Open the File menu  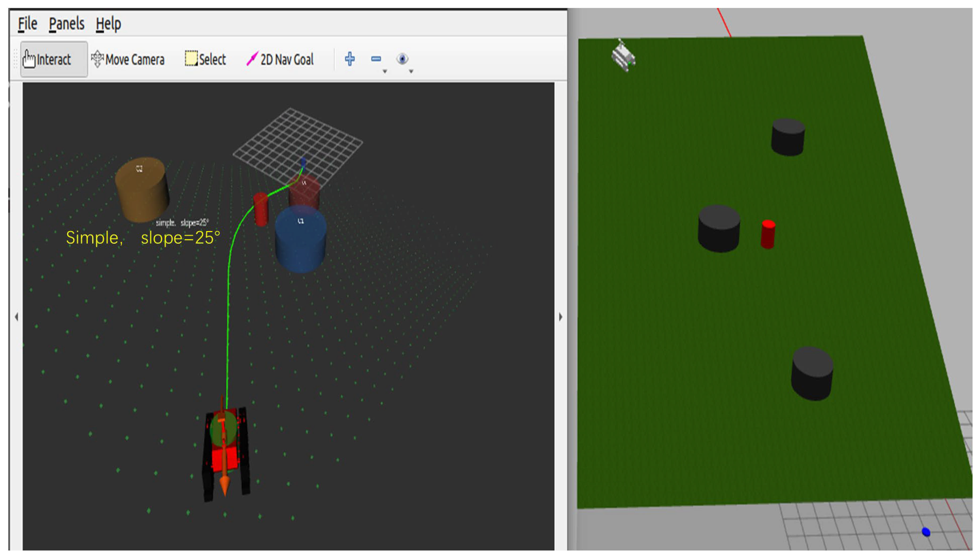pyautogui.click(x=27, y=24)
